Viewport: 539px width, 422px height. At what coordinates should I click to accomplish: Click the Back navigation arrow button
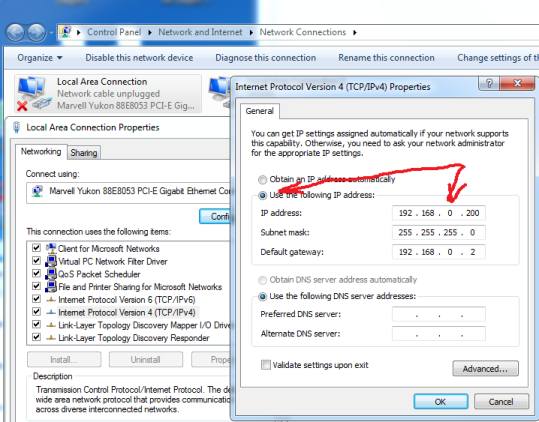pos(15,33)
